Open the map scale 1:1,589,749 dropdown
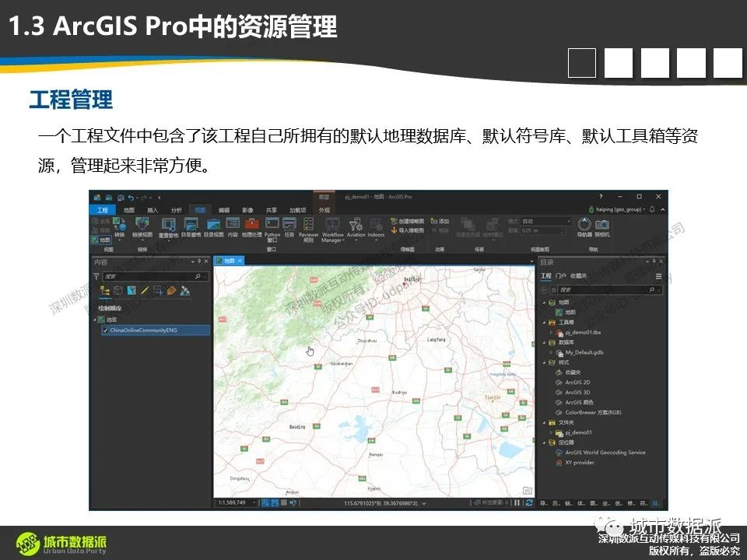Image resolution: width=747 pixels, height=560 pixels. coord(254,503)
